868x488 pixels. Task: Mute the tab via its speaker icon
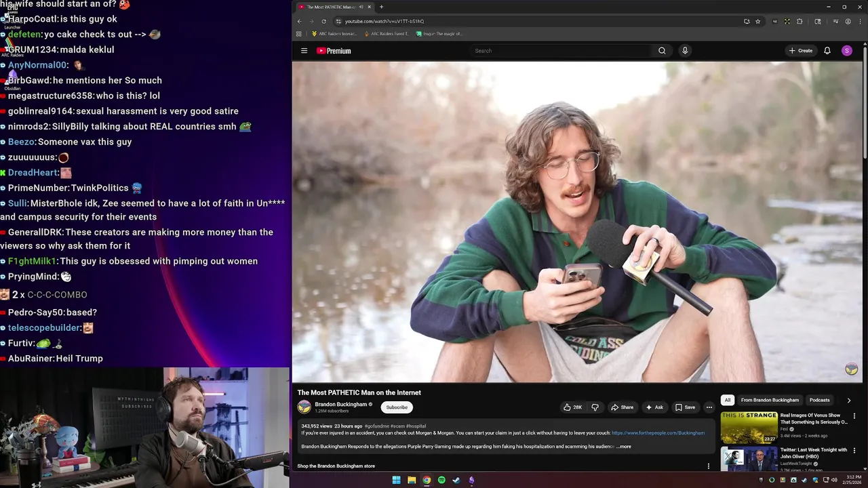tap(361, 7)
